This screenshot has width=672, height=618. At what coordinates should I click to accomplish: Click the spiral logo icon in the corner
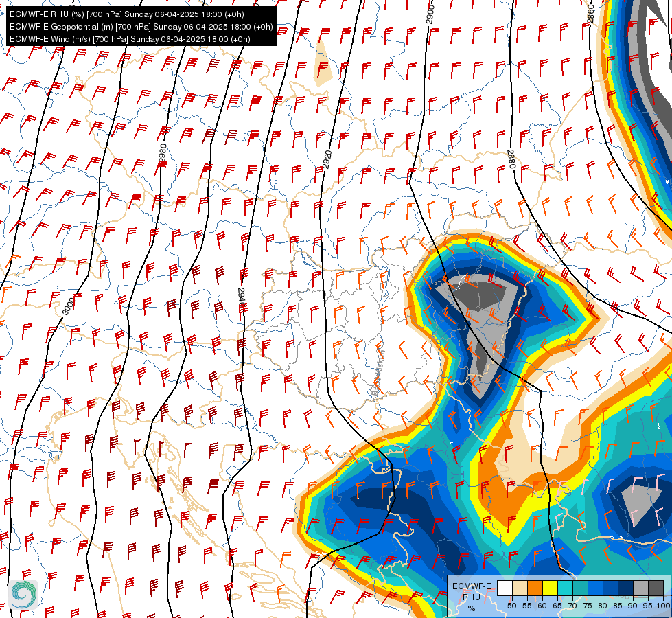[24, 595]
